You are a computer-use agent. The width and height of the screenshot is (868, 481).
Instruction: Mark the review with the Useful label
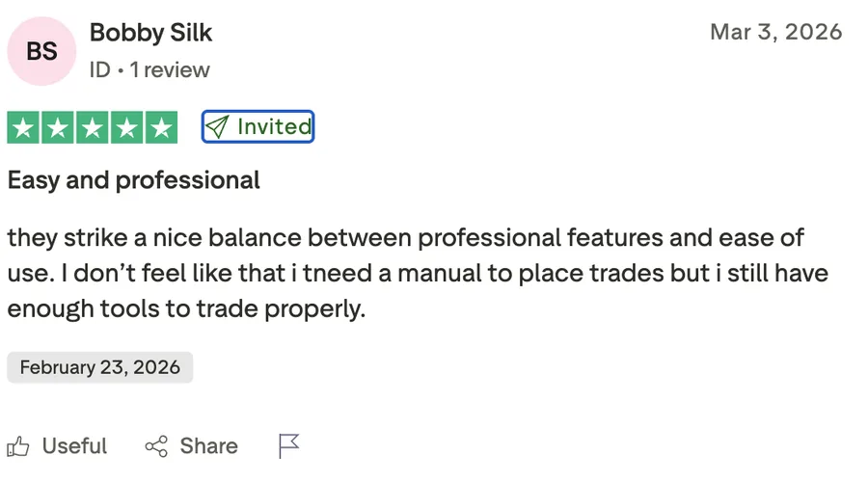pyautogui.click(x=74, y=446)
